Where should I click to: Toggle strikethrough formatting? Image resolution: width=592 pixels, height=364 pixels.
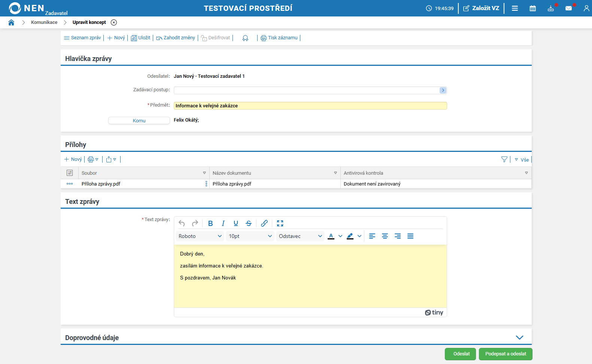click(x=249, y=223)
